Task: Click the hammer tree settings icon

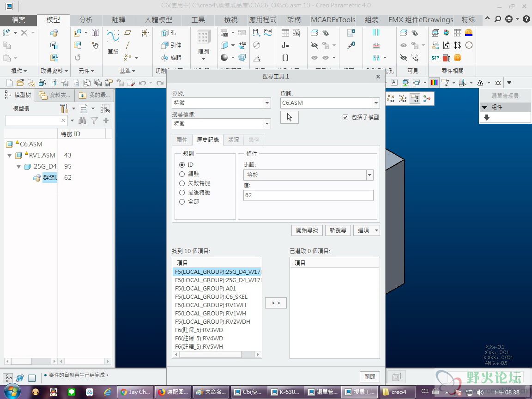Action: pos(63,109)
